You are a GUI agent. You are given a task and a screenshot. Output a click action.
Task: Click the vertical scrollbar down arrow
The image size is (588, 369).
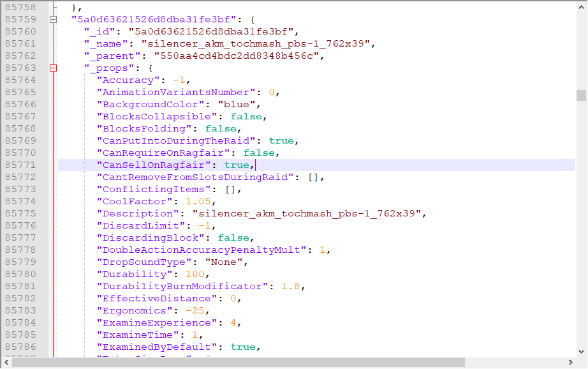581,350
